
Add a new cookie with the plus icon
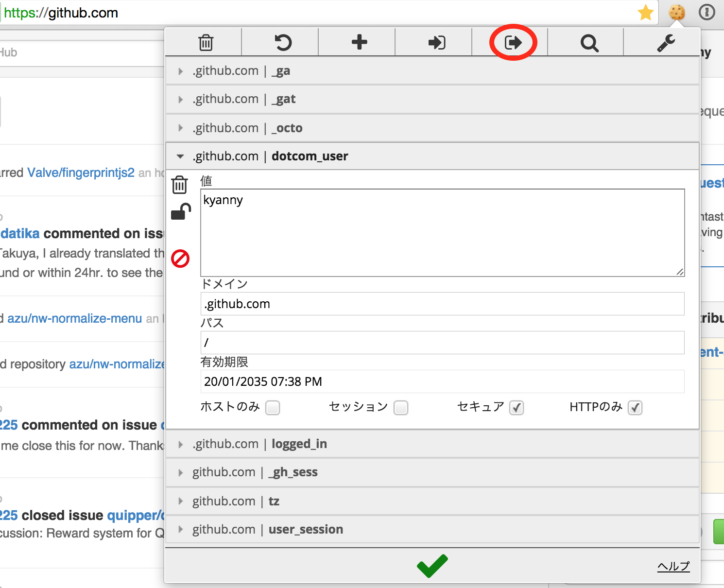[x=358, y=42]
